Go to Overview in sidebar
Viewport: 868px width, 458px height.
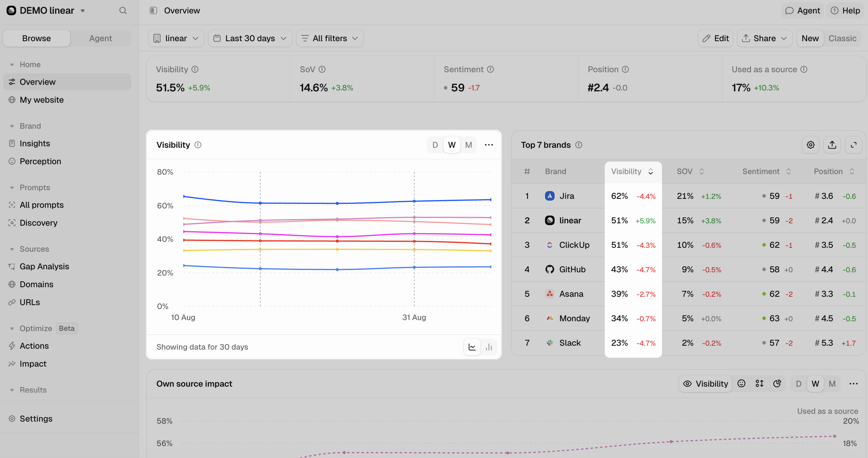[x=67, y=82]
